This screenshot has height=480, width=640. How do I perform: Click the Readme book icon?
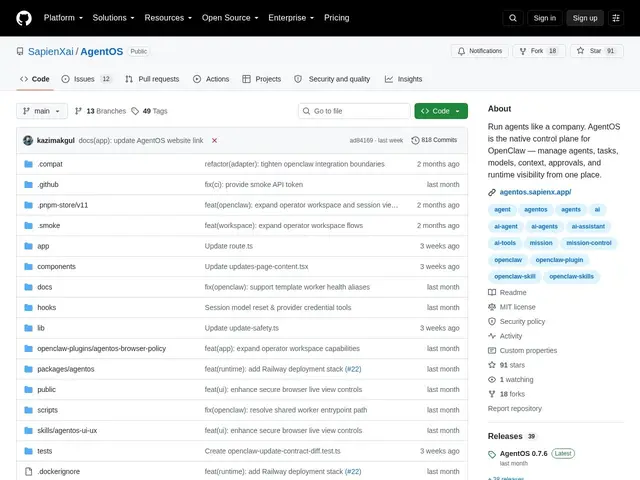coord(492,293)
